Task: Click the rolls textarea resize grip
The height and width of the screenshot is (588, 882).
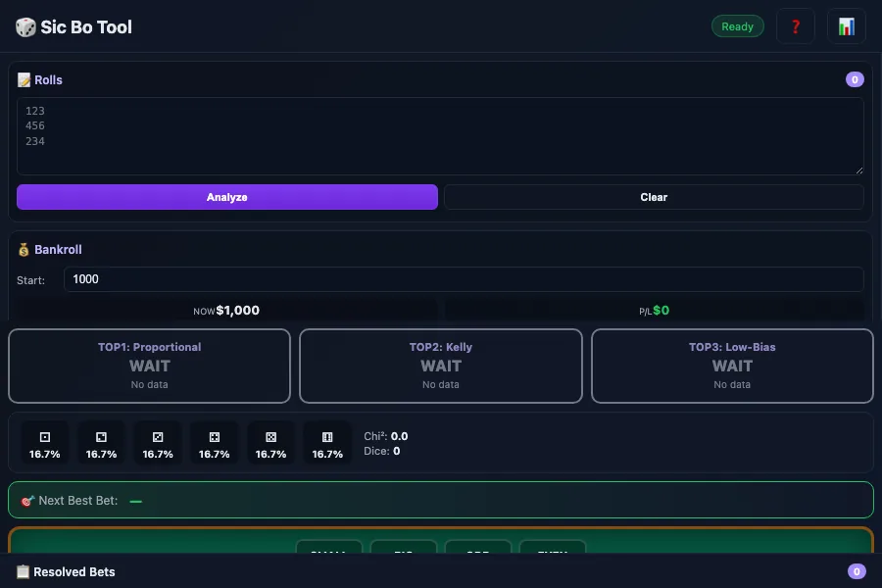Action: [858, 170]
